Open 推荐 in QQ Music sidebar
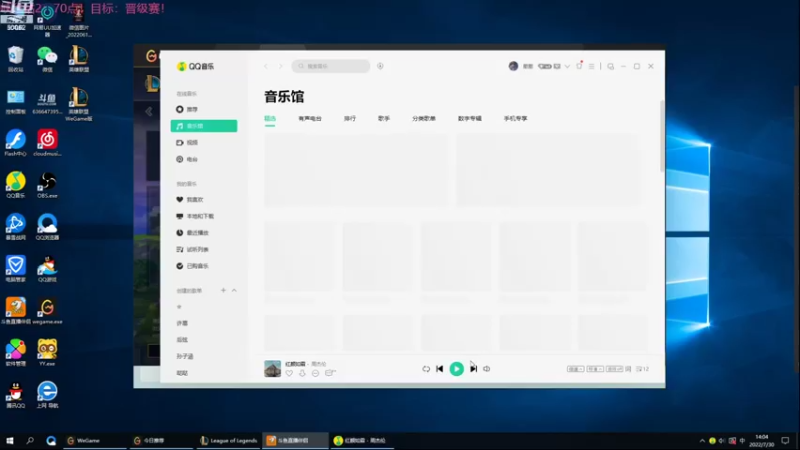Viewport: 800px width, 450px height. [187, 109]
